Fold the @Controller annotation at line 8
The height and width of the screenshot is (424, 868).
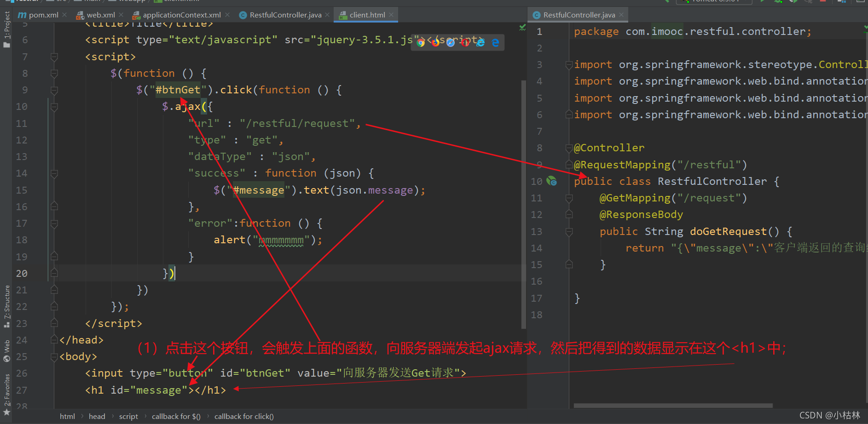569,148
